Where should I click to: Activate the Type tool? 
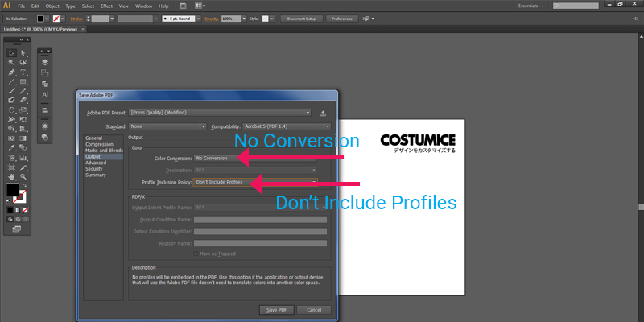click(x=23, y=72)
